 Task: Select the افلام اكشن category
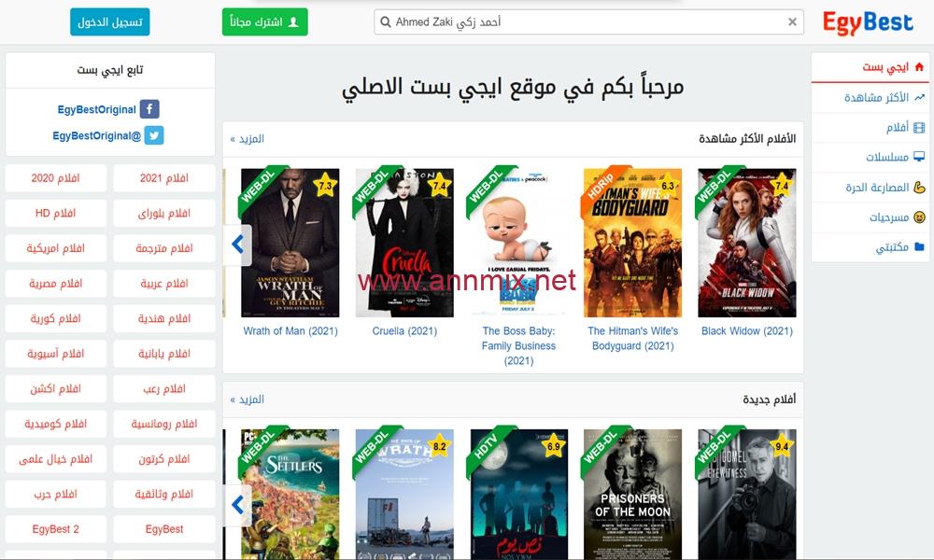tap(55, 388)
